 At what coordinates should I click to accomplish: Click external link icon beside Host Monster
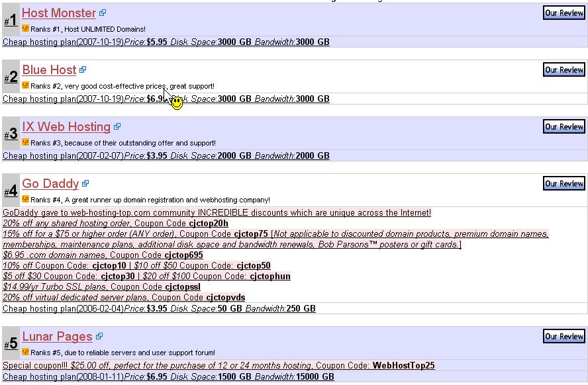pos(103,13)
